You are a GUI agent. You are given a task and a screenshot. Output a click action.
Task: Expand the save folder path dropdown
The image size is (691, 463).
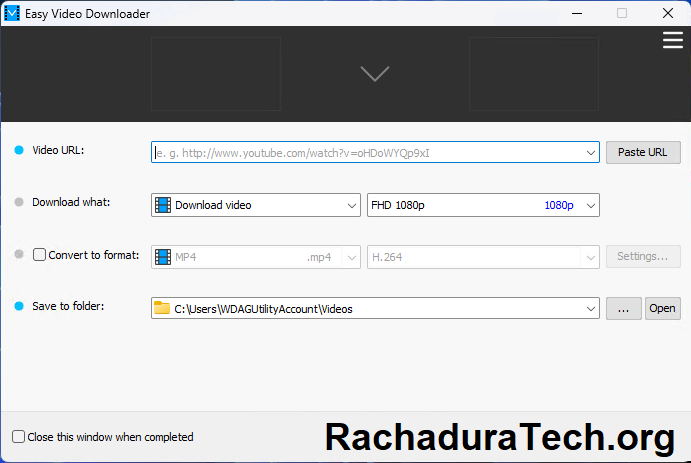tap(591, 309)
